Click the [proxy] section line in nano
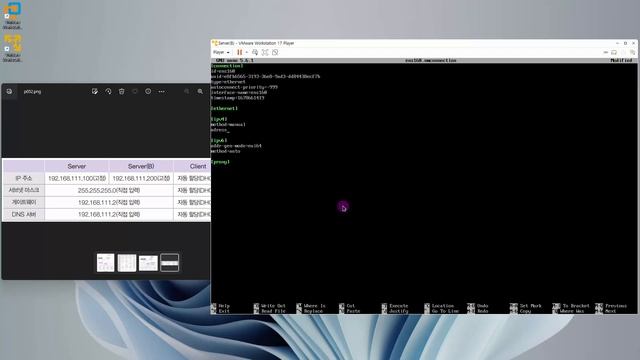640x360 pixels. click(220, 162)
